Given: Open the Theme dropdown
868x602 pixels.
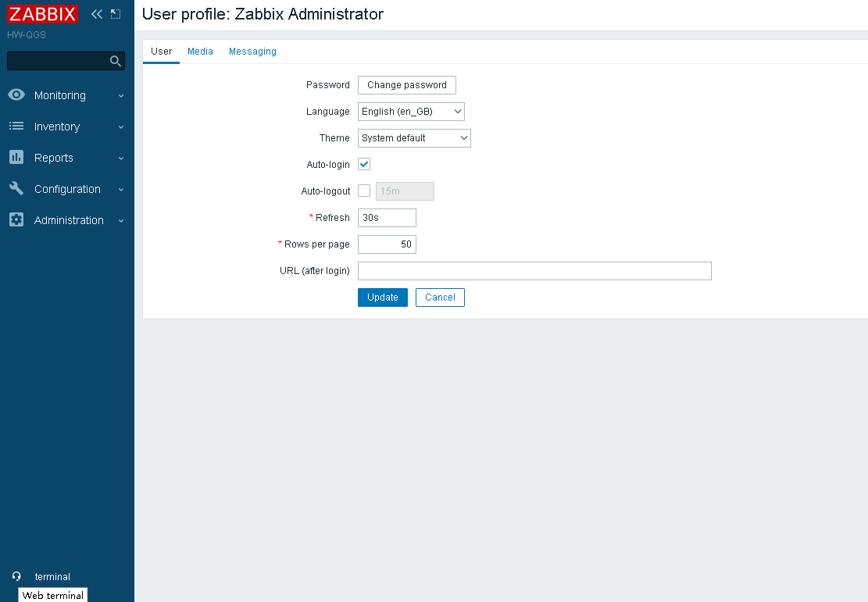Looking at the screenshot, I should 414,138.
